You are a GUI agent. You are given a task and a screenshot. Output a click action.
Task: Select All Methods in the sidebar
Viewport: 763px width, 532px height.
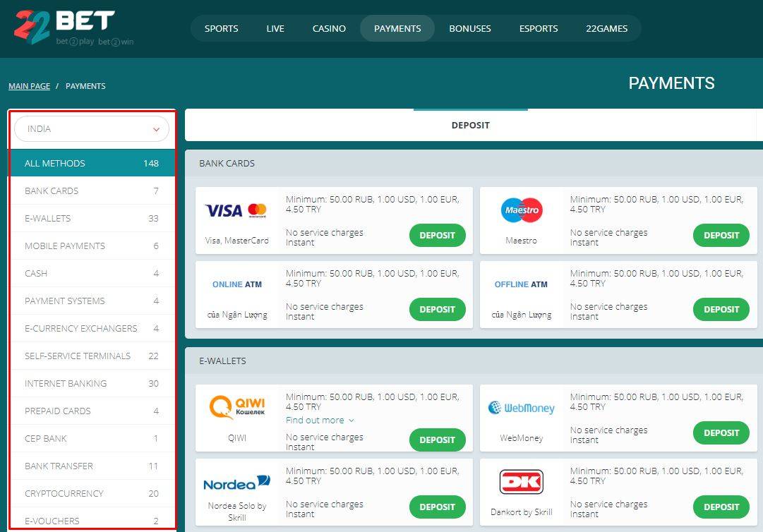[x=92, y=164]
